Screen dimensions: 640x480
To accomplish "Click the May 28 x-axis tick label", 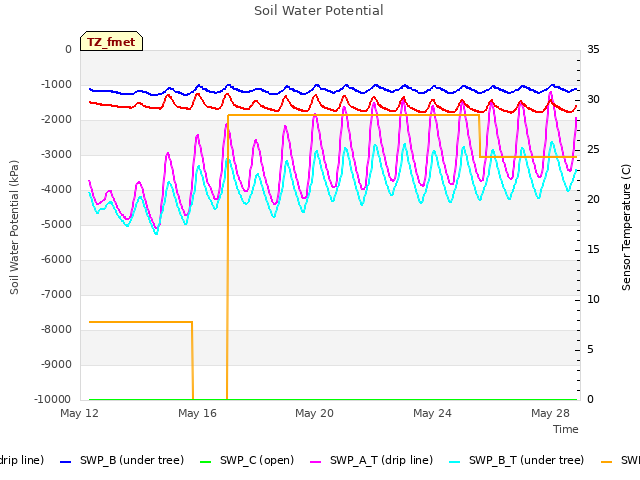I will tap(550, 413).
